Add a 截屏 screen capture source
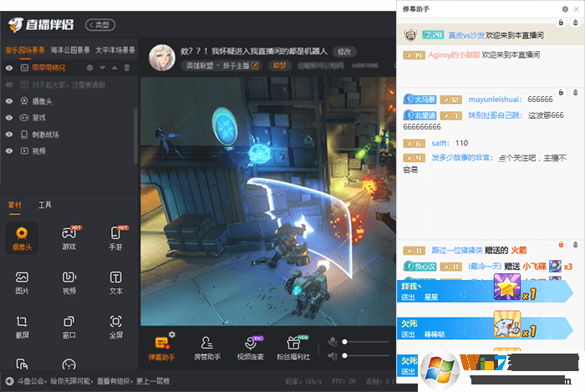The image size is (585, 392). (x=22, y=327)
